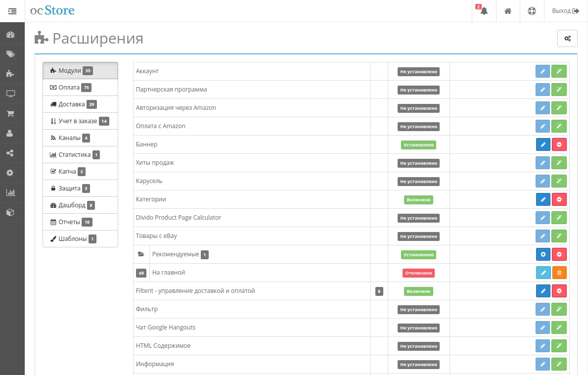The width and height of the screenshot is (588, 375).
Task: Delete the На главной module entry
Action: (x=559, y=273)
